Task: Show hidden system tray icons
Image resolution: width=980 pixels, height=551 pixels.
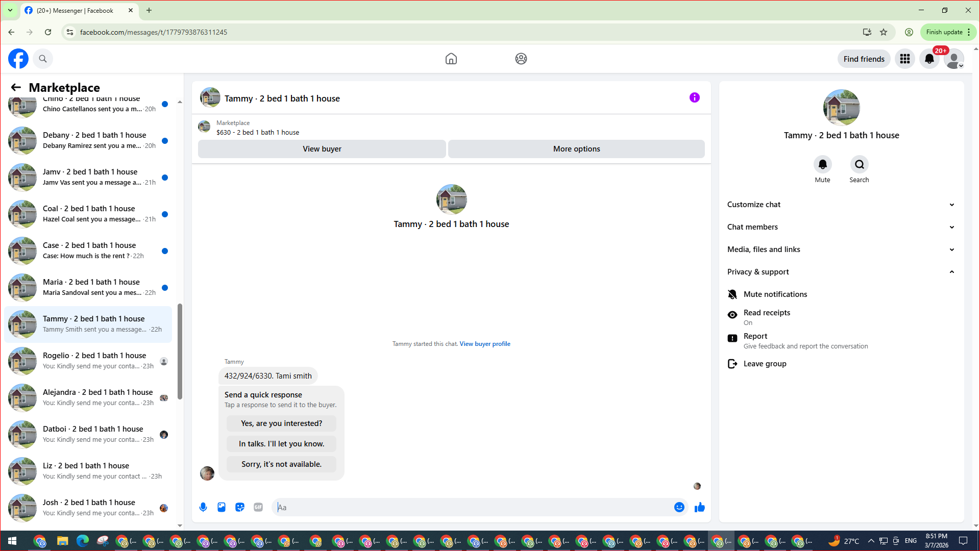Action: [x=871, y=541]
